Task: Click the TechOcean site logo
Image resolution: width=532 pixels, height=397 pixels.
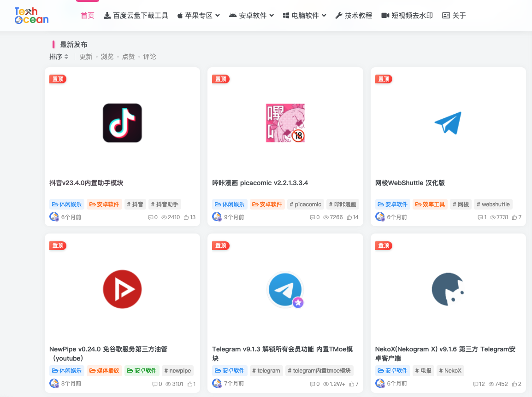Action: pyautogui.click(x=31, y=16)
